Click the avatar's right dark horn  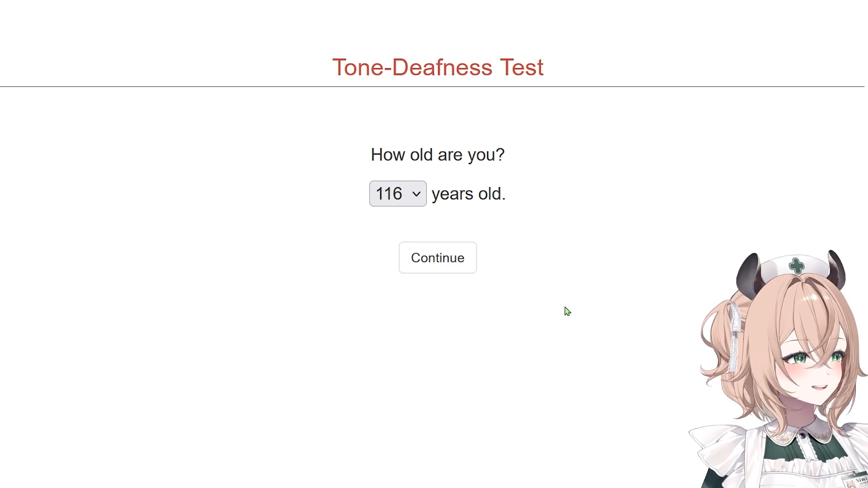tap(837, 269)
